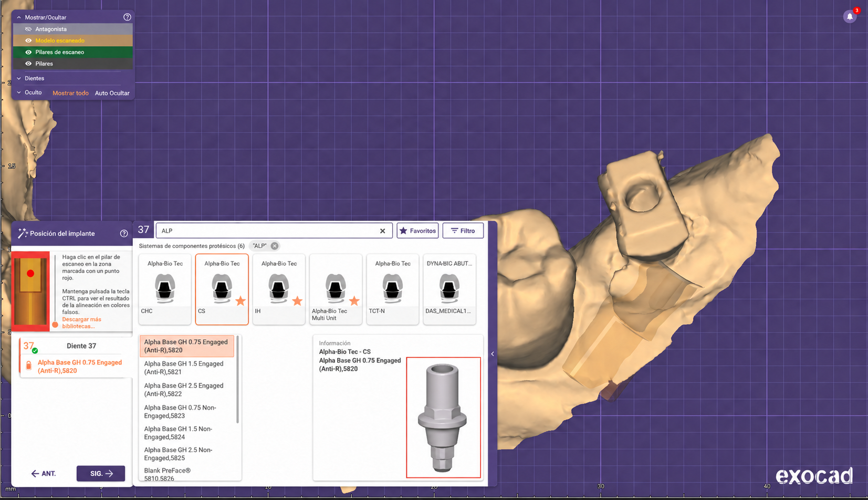This screenshot has height=500, width=868.
Task: Select the Alpha-Bio Tec CS system card
Action: [x=222, y=289]
